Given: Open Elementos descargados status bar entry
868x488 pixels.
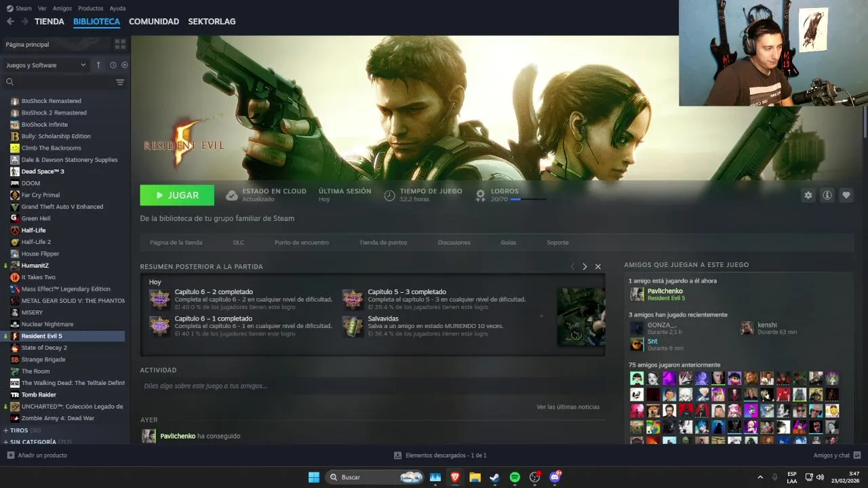Looking at the screenshot, I should point(440,455).
